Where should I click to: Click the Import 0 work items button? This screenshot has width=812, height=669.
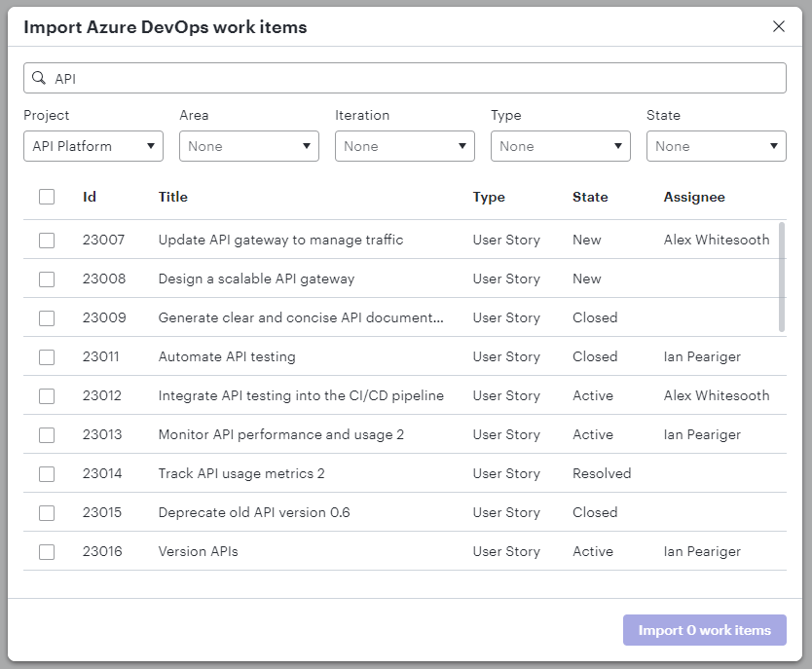tap(704, 630)
